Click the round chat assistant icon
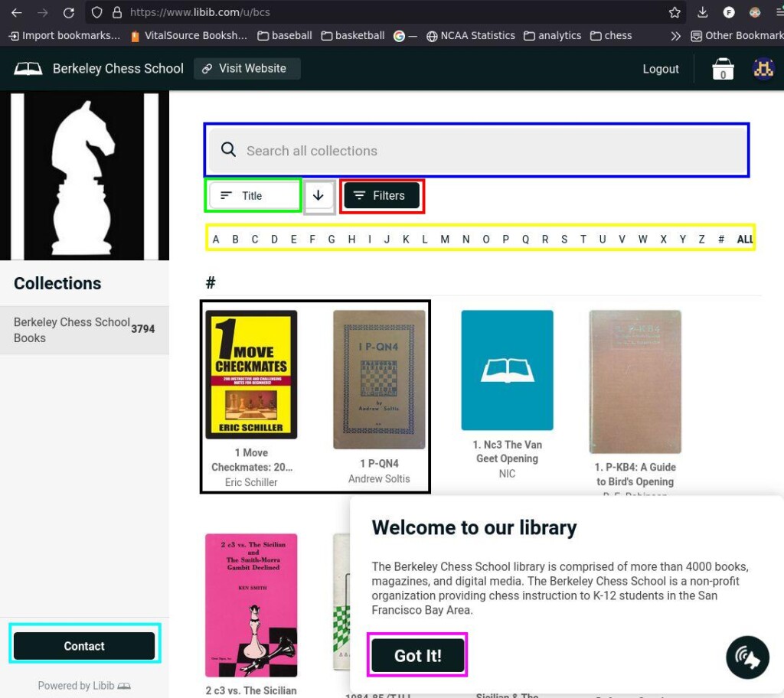Screen dimensions: 784x698 pos(747,657)
